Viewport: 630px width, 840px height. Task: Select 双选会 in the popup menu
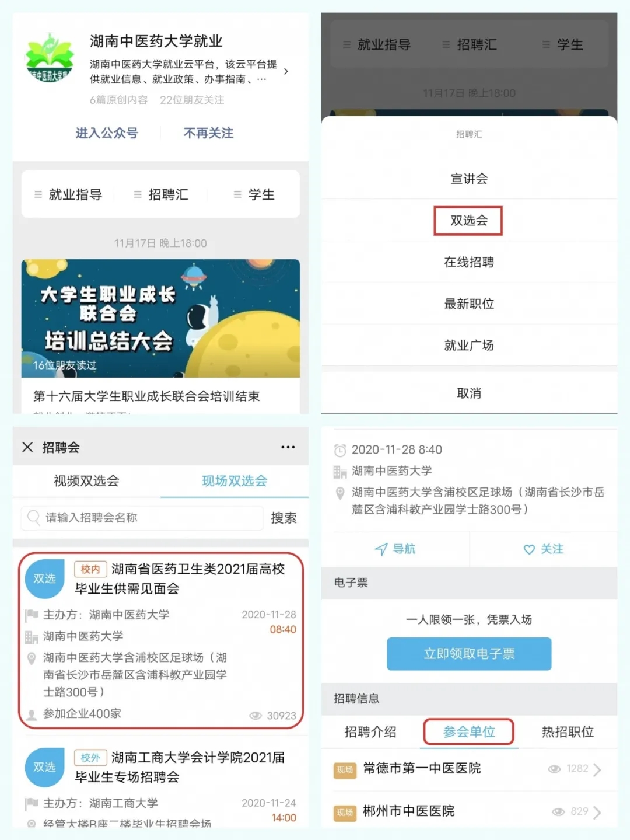click(468, 221)
